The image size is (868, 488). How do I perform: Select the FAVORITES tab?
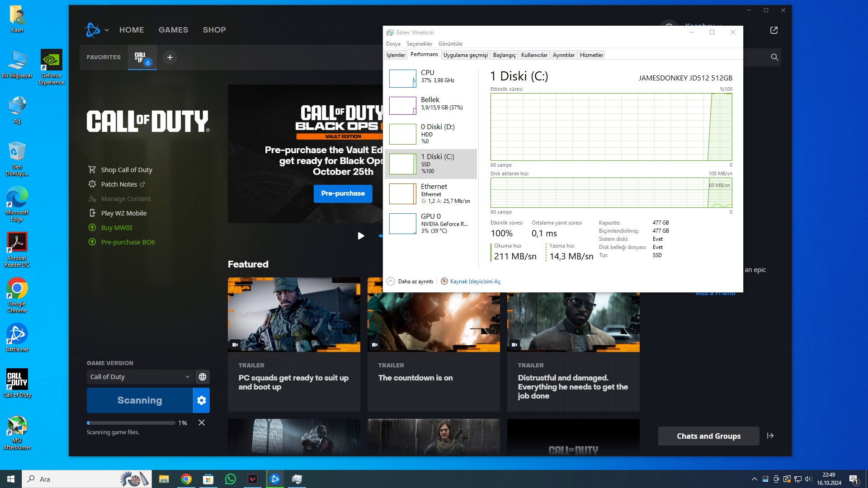click(x=104, y=57)
